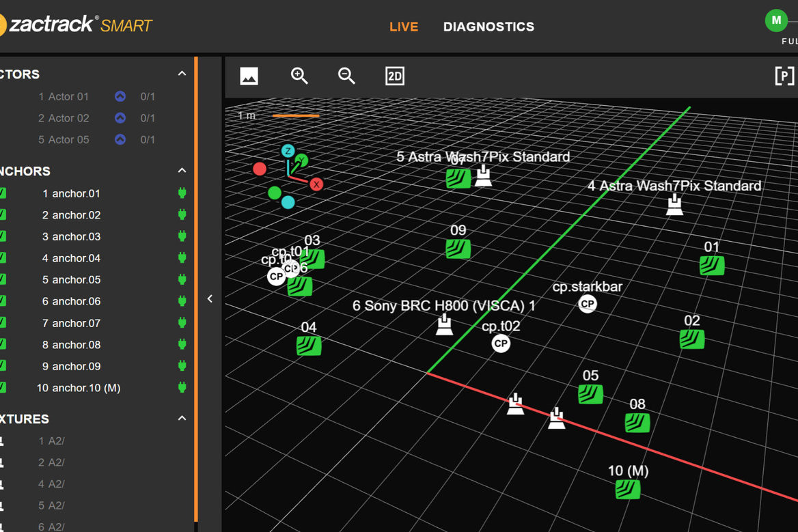This screenshot has height=532, width=798.
Task: Switch view using the 2D icon
Action: [x=395, y=76]
